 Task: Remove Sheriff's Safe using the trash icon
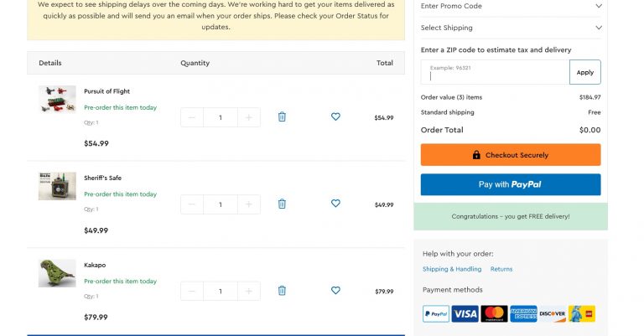[282, 204]
